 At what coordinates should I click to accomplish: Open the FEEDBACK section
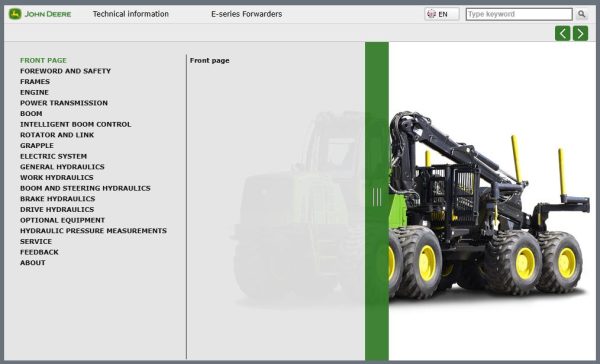point(39,252)
